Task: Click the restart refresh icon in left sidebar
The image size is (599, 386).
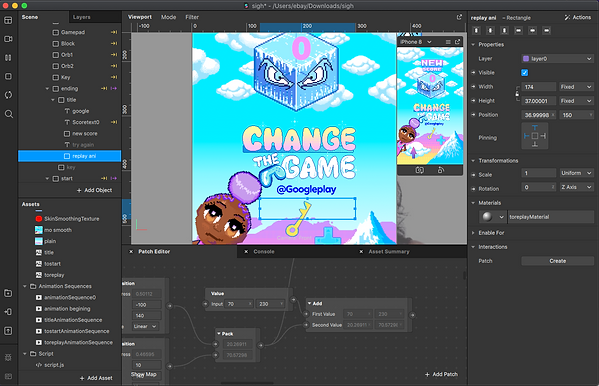Action: tap(8, 95)
